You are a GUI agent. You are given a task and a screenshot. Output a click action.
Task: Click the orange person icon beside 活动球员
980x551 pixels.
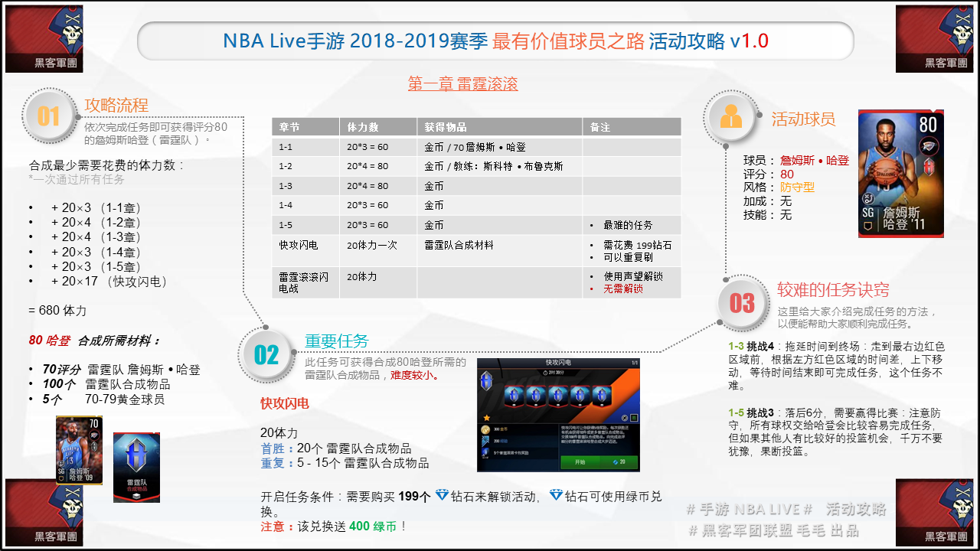tap(730, 116)
